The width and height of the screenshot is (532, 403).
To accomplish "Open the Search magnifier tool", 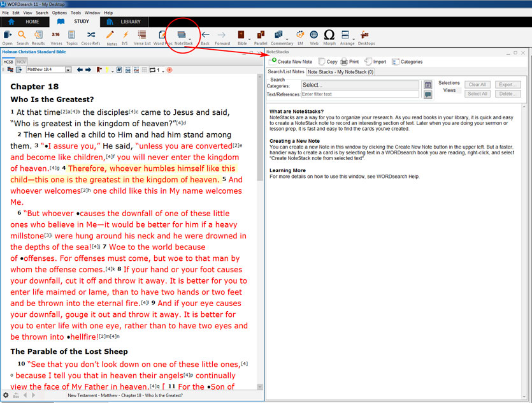I will click(22, 35).
